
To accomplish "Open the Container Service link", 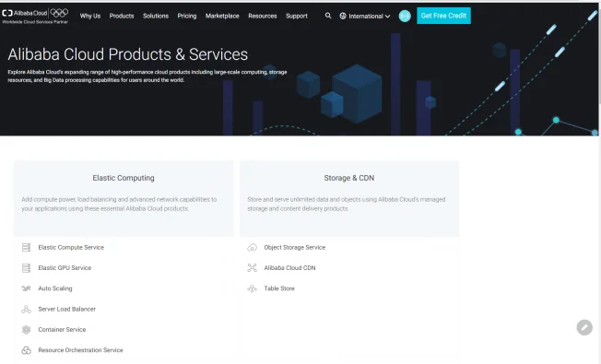I will (x=62, y=330).
